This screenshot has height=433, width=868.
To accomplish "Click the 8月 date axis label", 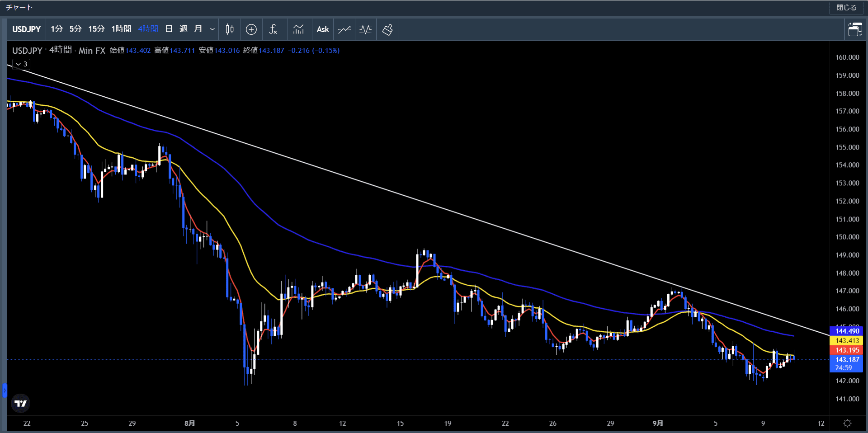I will click(190, 424).
